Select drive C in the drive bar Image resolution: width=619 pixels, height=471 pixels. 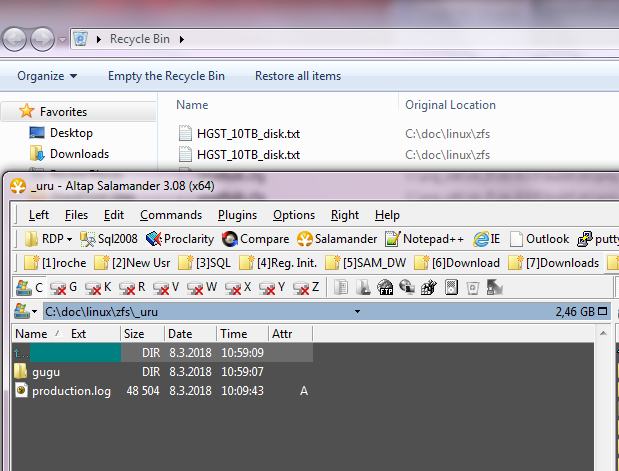tap(29, 287)
